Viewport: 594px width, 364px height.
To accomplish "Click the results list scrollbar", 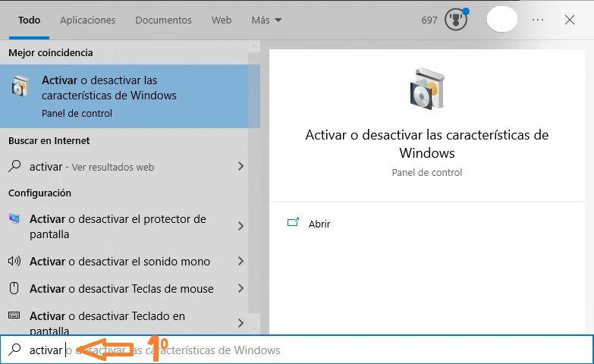I will [x=254, y=182].
